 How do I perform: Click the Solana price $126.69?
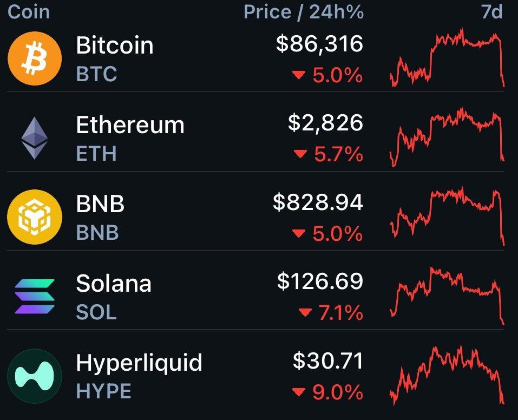[320, 281]
